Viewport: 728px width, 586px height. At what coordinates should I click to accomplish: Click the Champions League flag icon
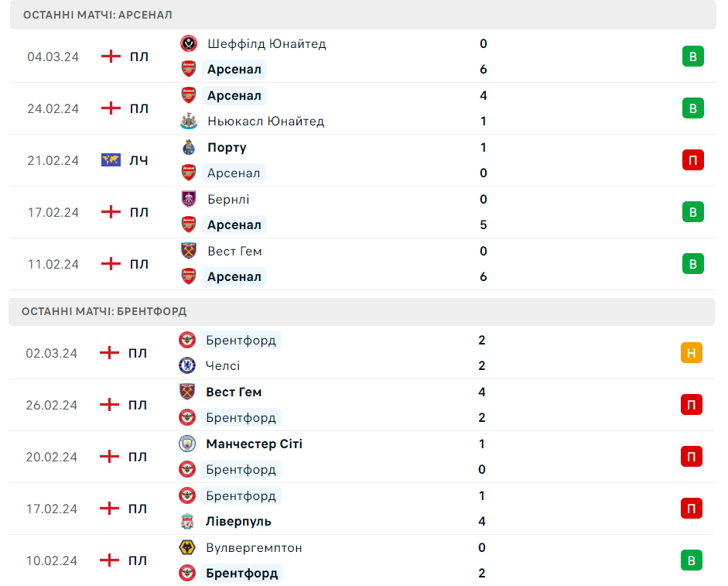click(x=111, y=160)
